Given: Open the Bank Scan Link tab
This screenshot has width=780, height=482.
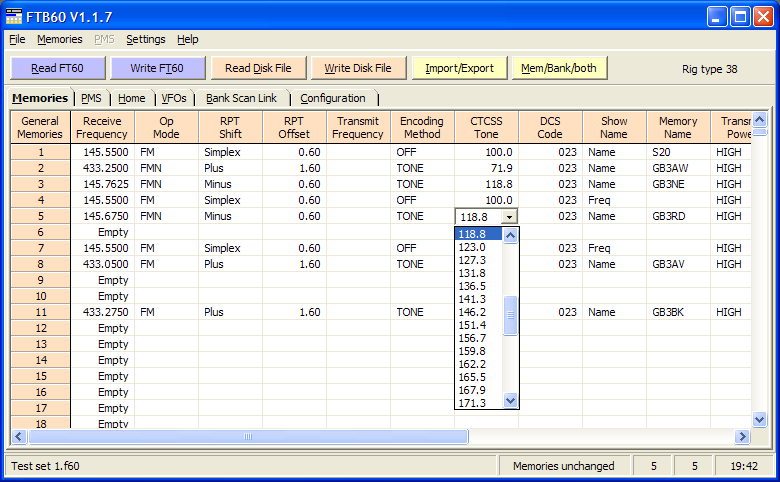Looking at the screenshot, I should tap(241, 98).
